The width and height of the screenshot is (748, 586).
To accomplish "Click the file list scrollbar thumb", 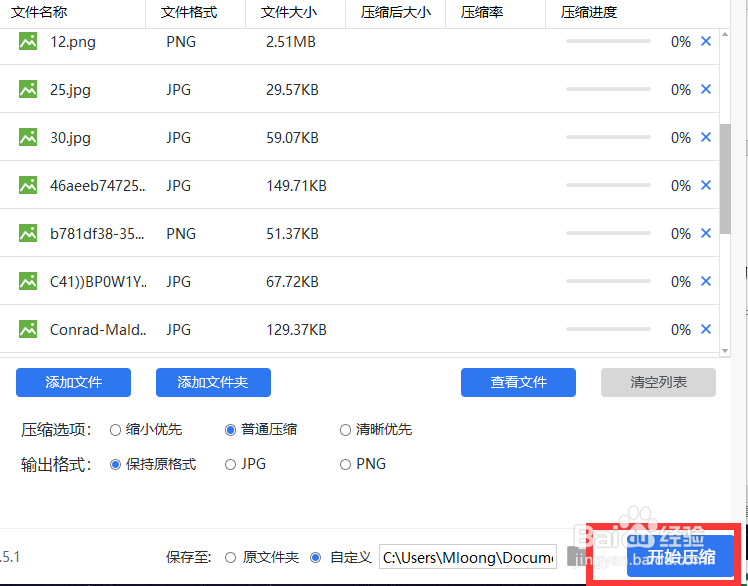I will pyautogui.click(x=725, y=179).
